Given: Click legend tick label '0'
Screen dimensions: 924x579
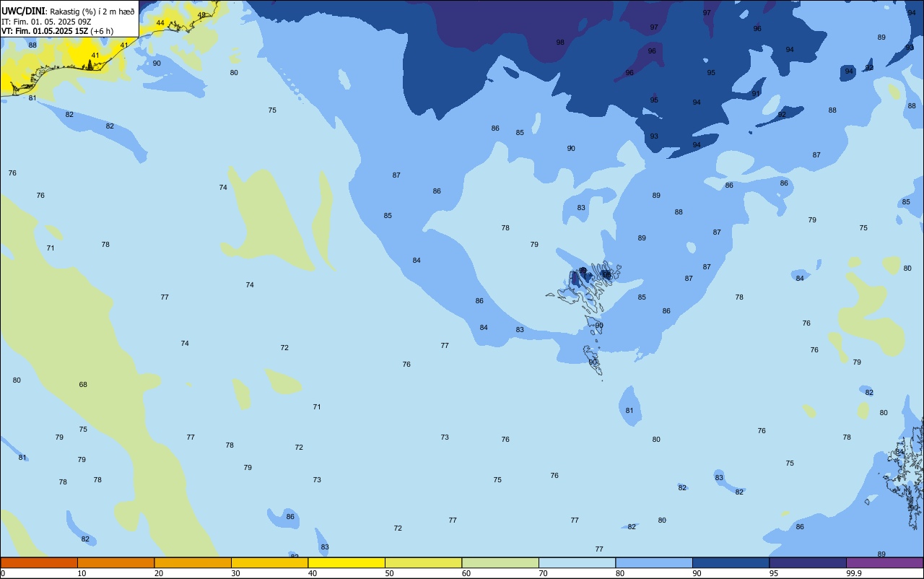Looking at the screenshot, I should coord(3,573).
